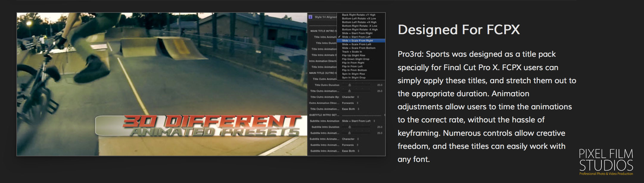Click the Title Outro Duration slider handle
Viewport: 644px width, 183px height.
349,85
